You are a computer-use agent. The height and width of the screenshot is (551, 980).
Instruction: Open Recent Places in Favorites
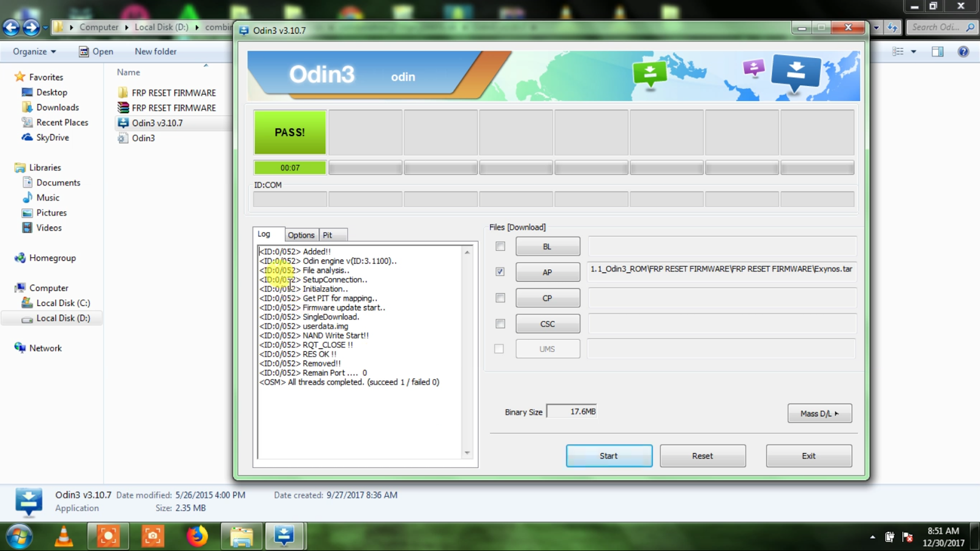[x=62, y=122]
